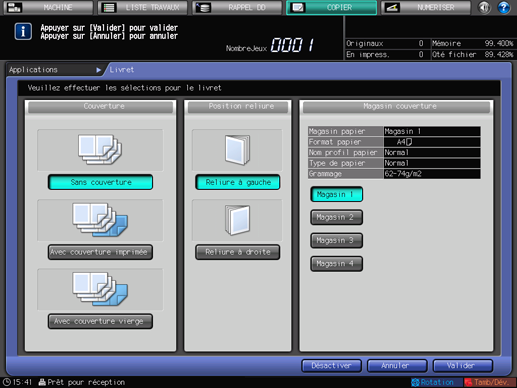
Task: Select Sans couverture option
Action: point(100,182)
